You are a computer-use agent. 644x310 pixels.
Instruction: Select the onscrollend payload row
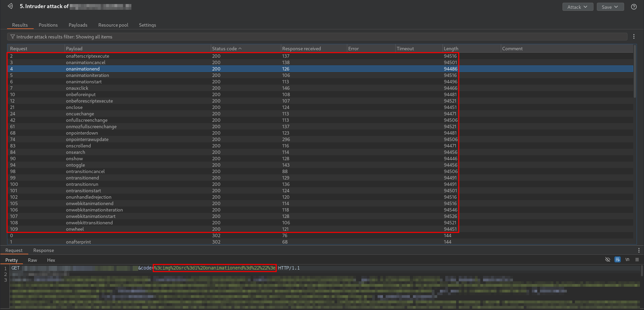tap(320, 146)
